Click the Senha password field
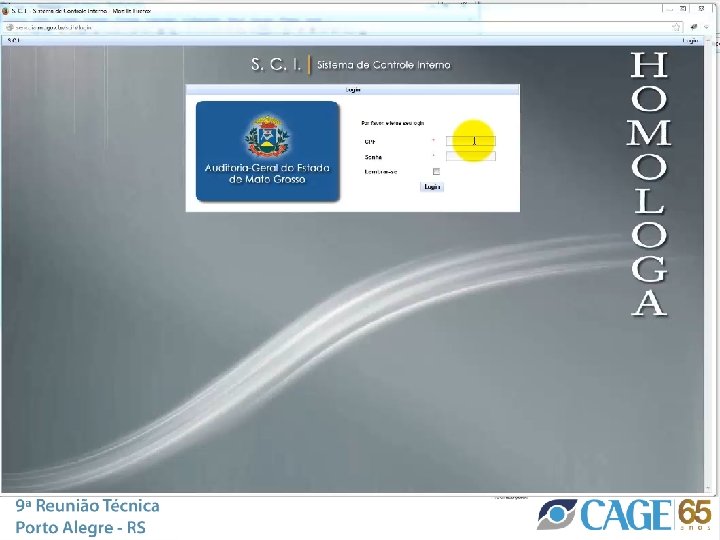This screenshot has height=540, width=720. pyautogui.click(x=471, y=157)
